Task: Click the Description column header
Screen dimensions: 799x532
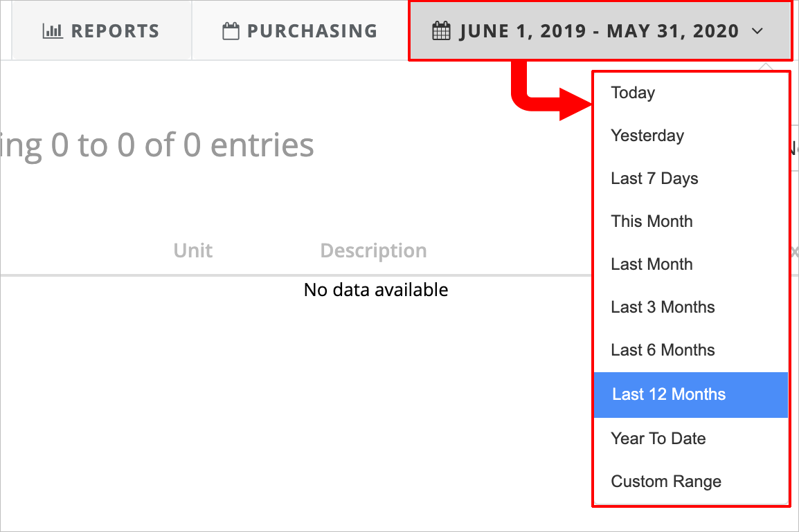Action: (373, 250)
